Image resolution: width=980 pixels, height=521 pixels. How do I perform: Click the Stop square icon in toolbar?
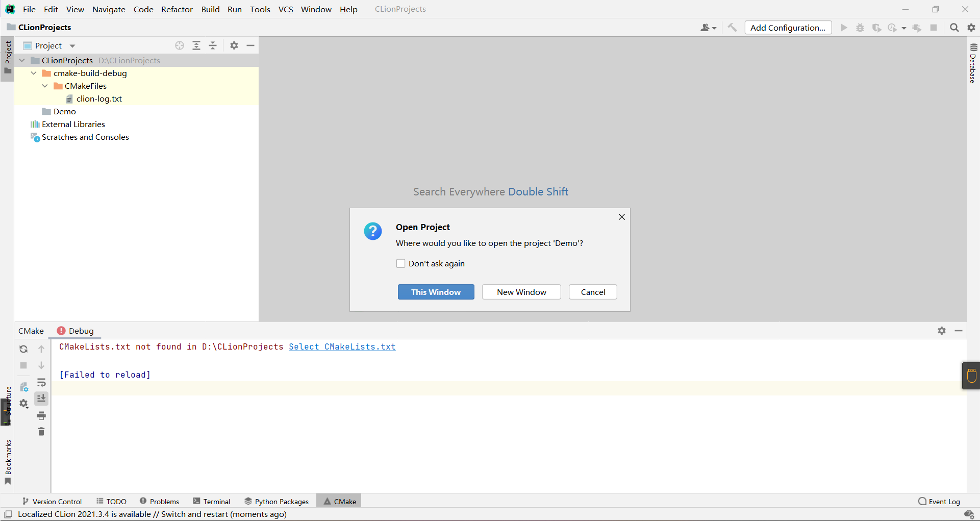click(934, 28)
